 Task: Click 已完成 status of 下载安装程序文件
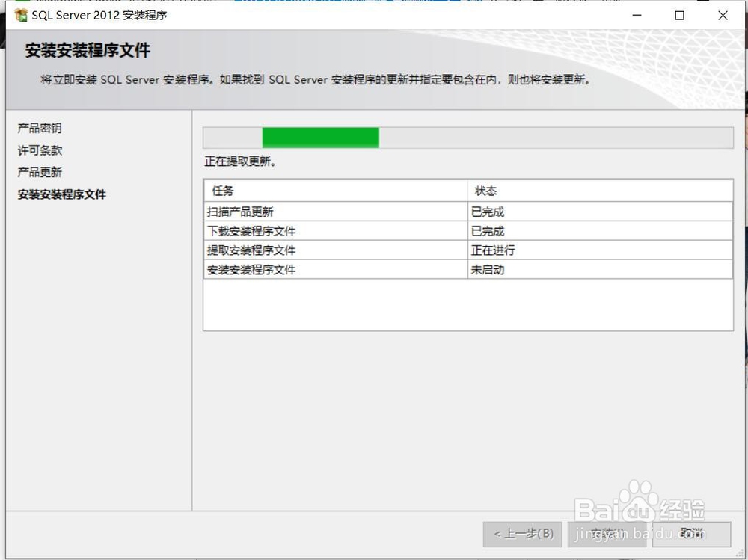click(x=600, y=231)
